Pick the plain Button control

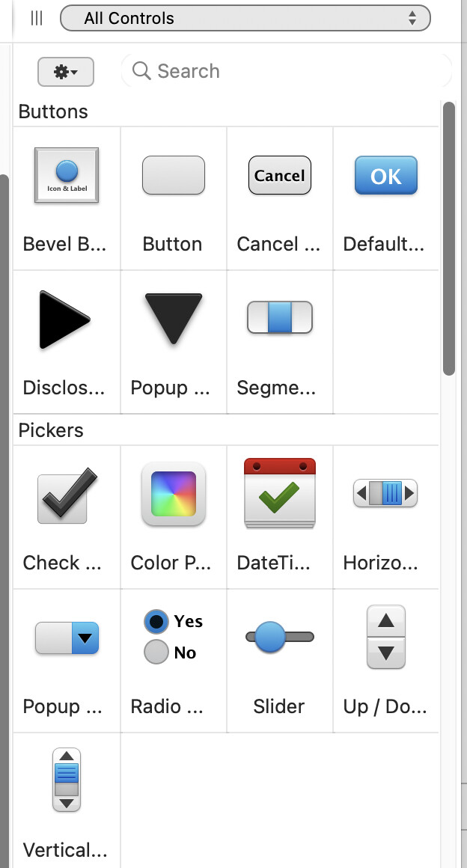[173, 176]
